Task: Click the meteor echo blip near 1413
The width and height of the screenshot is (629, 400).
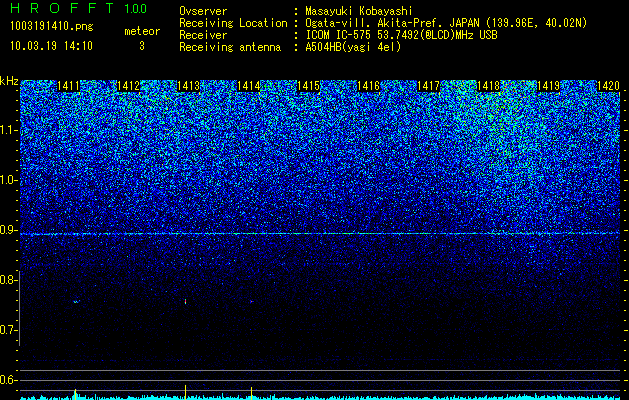Action: [x=185, y=301]
